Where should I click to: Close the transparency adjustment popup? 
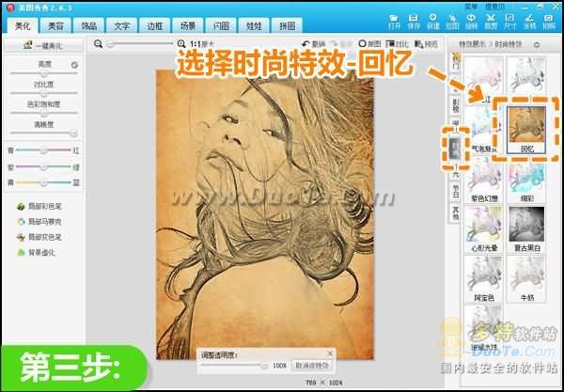330,353
